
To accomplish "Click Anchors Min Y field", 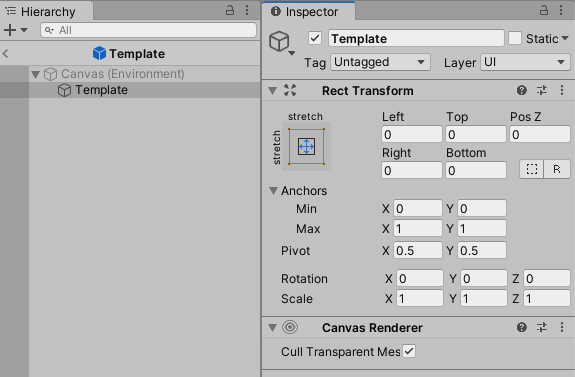I will (x=482, y=208).
